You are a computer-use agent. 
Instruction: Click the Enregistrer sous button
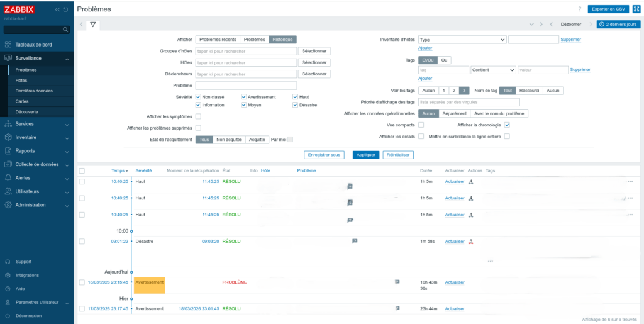[324, 155]
